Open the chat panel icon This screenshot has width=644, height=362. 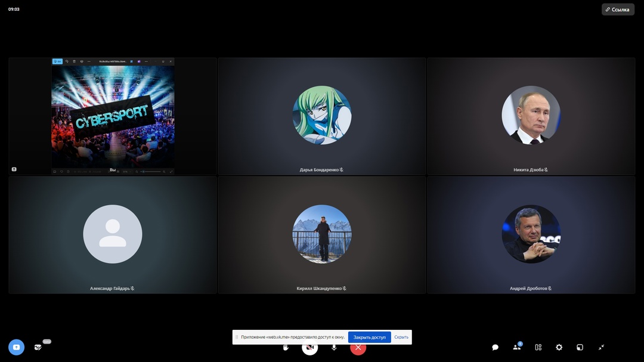[496, 347]
